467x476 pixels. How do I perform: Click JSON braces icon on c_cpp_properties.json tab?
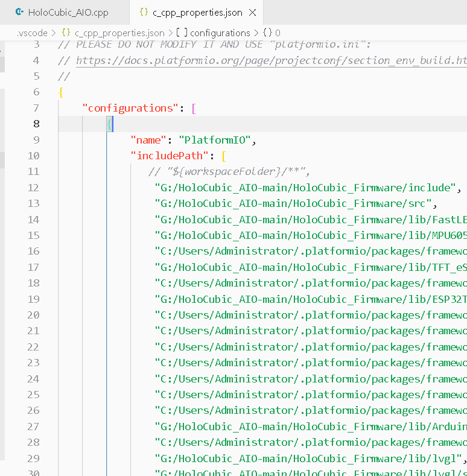tap(144, 12)
